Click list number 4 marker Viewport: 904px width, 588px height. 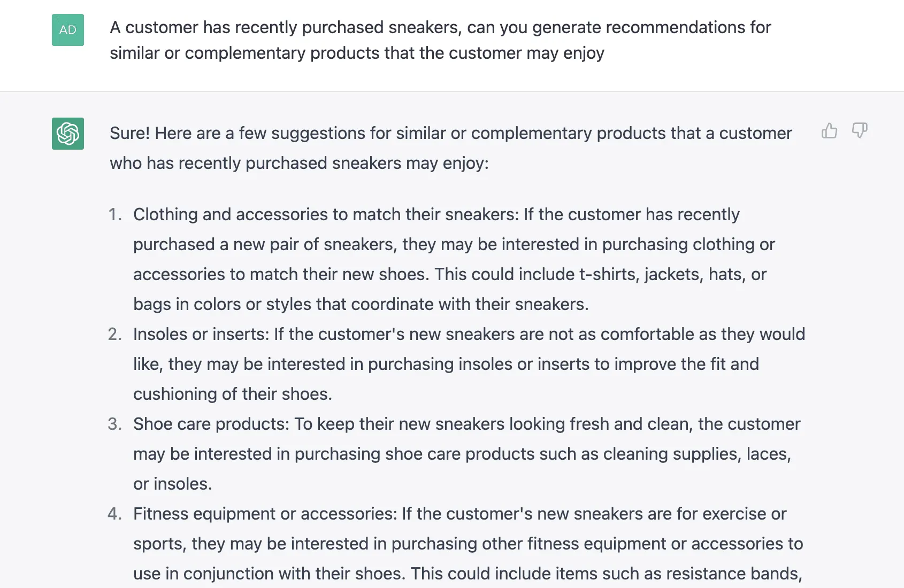115,514
